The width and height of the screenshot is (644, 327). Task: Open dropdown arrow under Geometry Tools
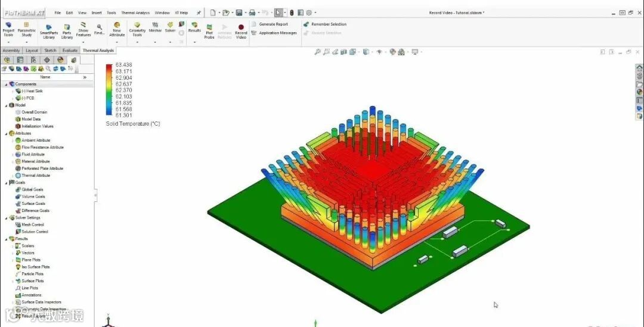[137, 42]
